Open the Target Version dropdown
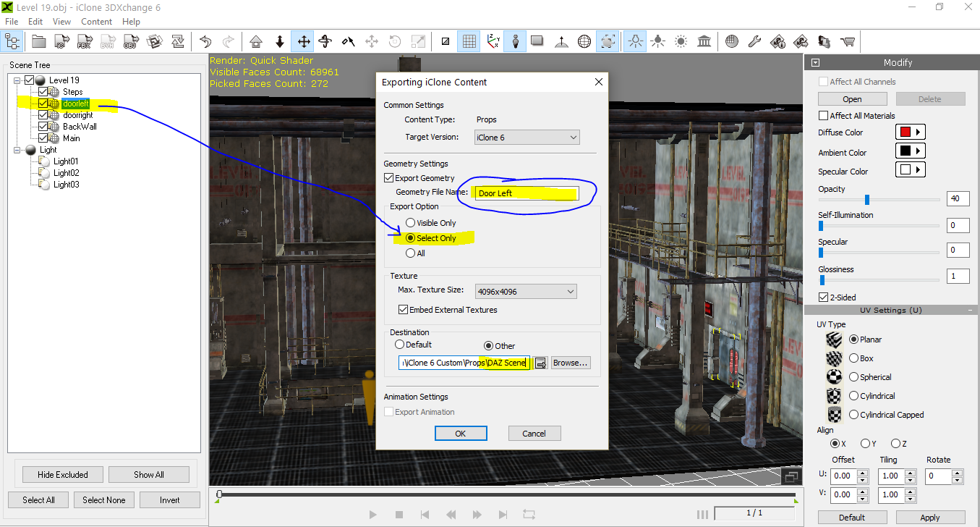 pyautogui.click(x=527, y=137)
